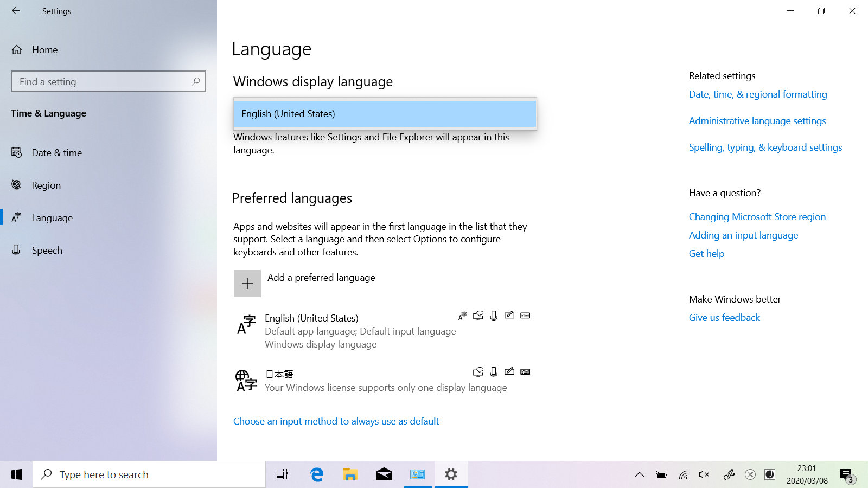This screenshot has width=868, height=488.
Task: Open Administrative language settings link
Action: point(757,121)
